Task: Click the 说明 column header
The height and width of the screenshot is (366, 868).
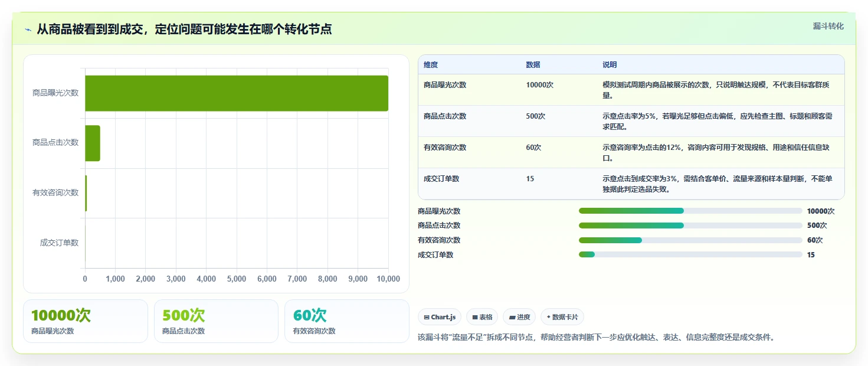Action: point(610,65)
